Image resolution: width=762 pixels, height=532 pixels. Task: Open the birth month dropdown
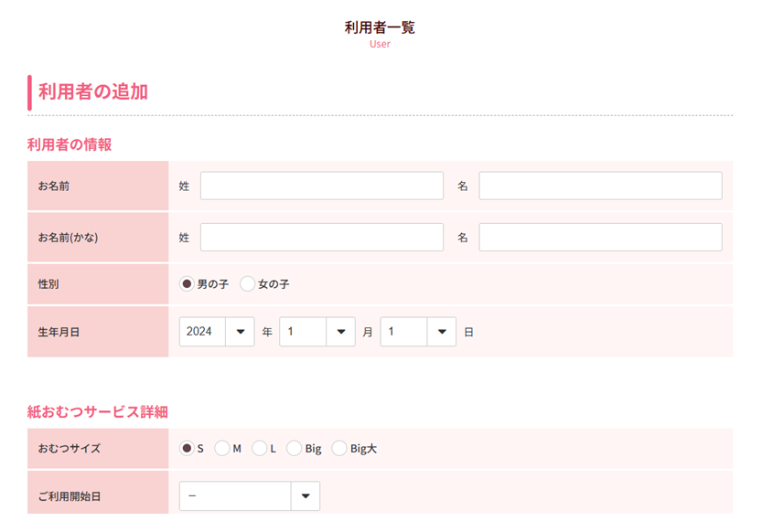(317, 332)
